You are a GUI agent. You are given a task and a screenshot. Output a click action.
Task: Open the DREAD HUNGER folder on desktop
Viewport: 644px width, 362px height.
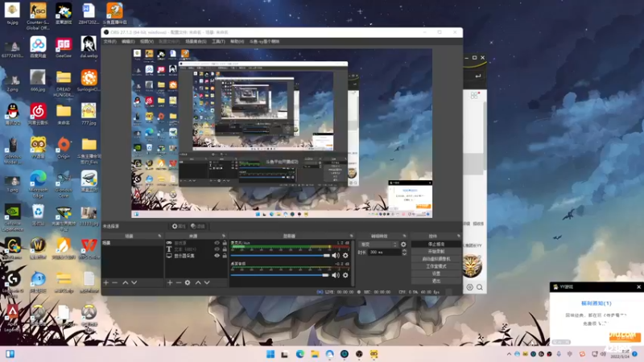64,84
